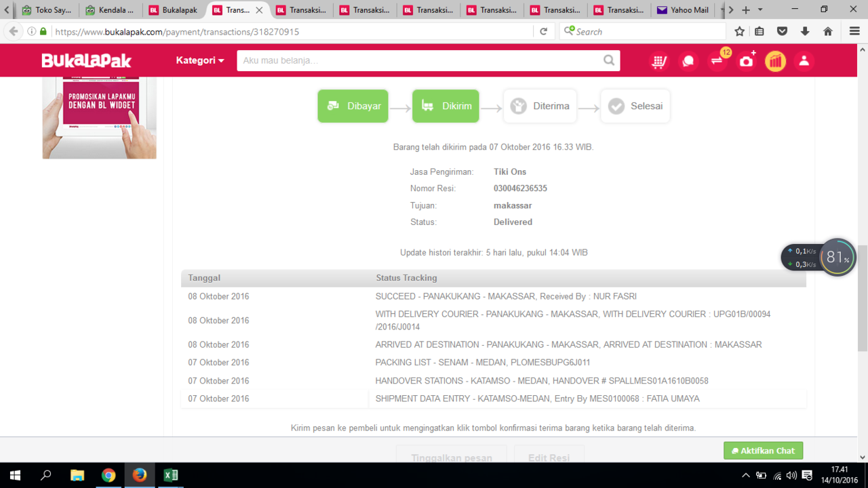Click the browser back arrow

pyautogui.click(x=13, y=31)
